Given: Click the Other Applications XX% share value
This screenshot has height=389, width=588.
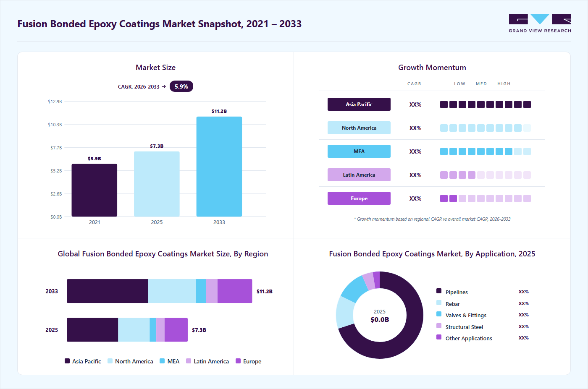Looking at the screenshot, I should pos(524,338).
